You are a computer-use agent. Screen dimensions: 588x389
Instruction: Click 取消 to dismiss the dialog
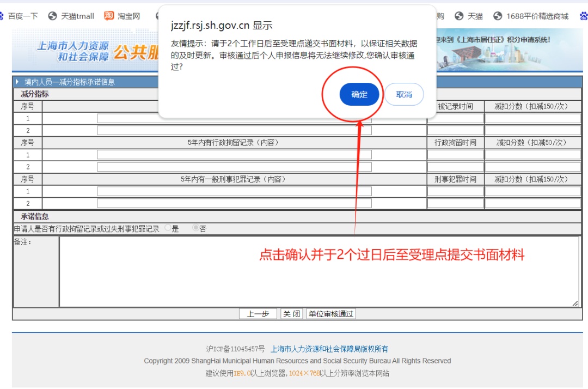[x=403, y=94]
